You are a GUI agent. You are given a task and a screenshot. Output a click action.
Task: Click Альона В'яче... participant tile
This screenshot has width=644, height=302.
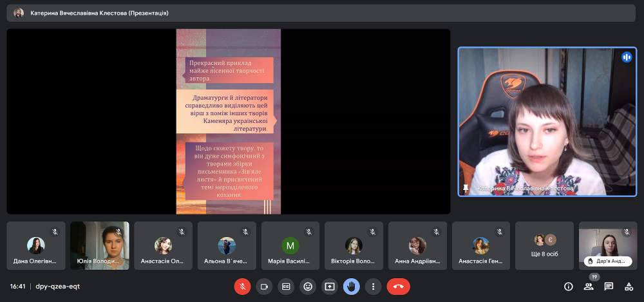click(x=227, y=246)
